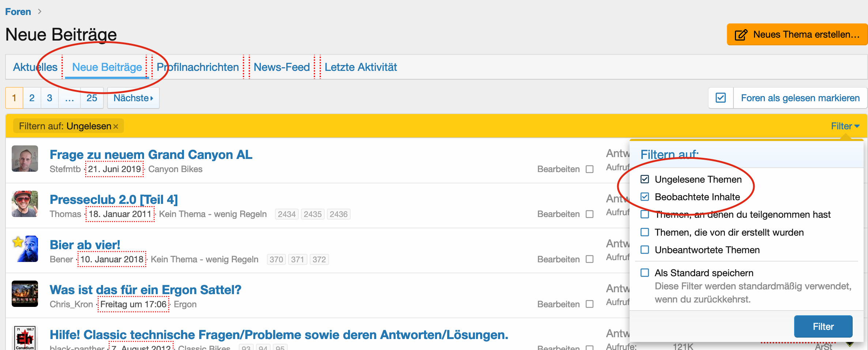868x350 pixels.
Task: Open Stefmtb's avatar thumbnail
Action: pyautogui.click(x=25, y=159)
